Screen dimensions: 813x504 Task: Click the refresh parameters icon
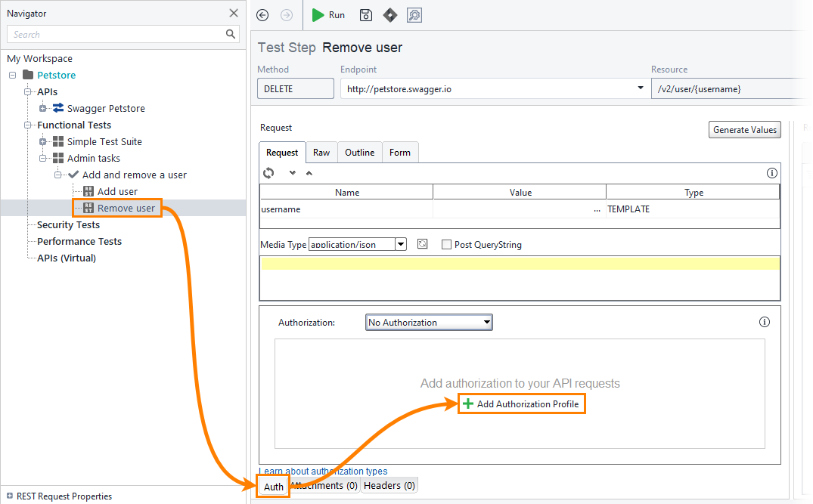point(268,173)
